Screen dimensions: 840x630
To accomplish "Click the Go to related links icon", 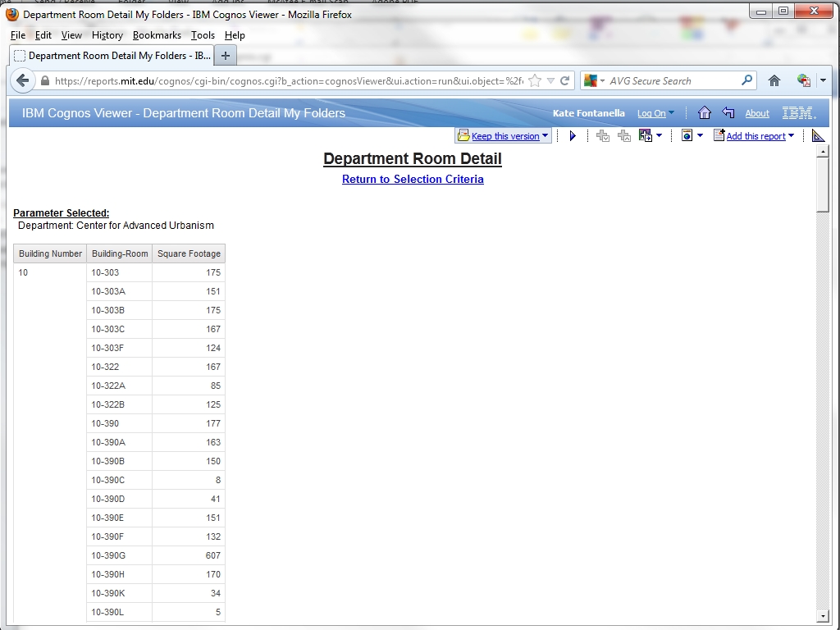I will [645, 136].
